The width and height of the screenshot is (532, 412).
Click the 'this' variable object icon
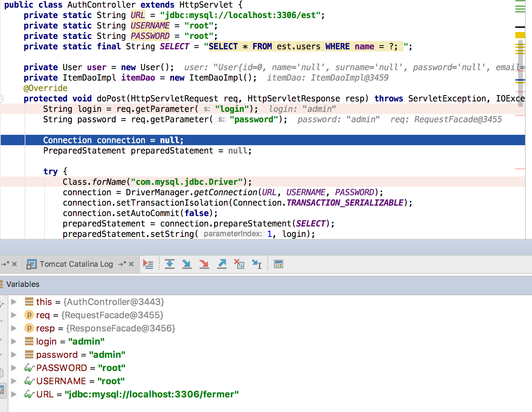click(x=29, y=302)
